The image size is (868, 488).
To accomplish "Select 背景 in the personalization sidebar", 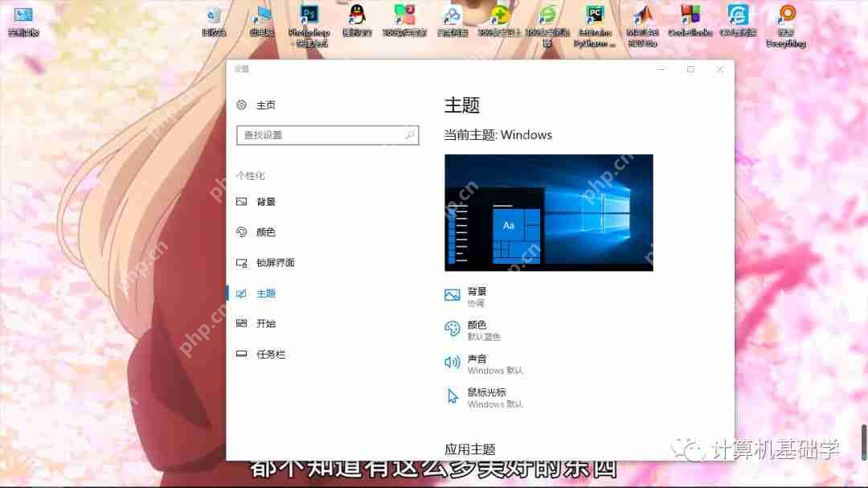I will click(265, 202).
